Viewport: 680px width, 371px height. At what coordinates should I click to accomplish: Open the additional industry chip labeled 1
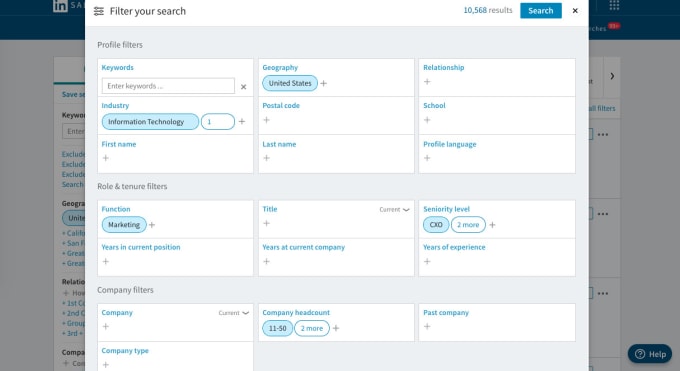pyautogui.click(x=218, y=122)
